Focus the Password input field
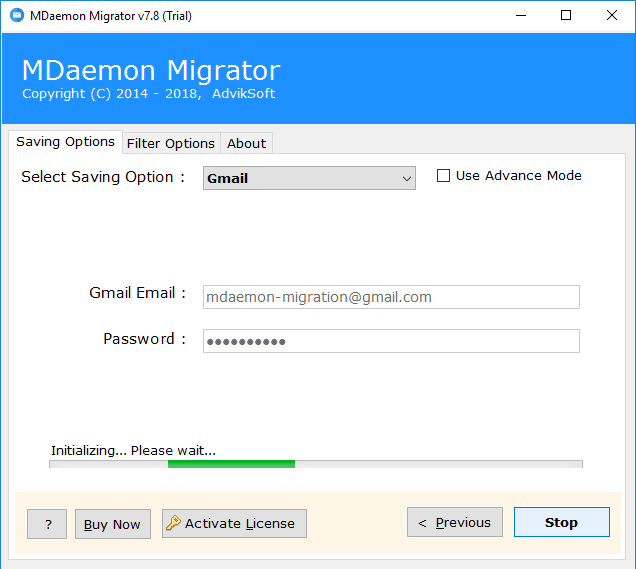636x569 pixels. coord(391,341)
